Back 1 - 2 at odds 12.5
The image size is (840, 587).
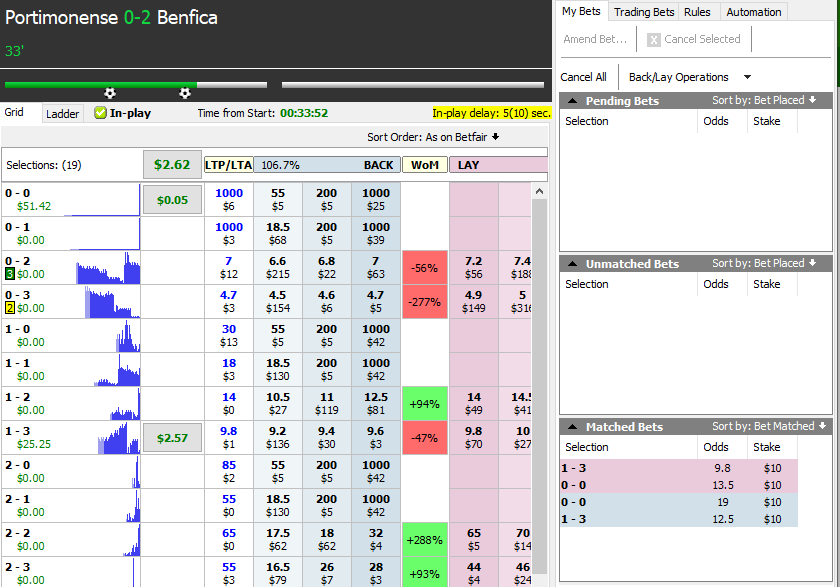pyautogui.click(x=376, y=404)
